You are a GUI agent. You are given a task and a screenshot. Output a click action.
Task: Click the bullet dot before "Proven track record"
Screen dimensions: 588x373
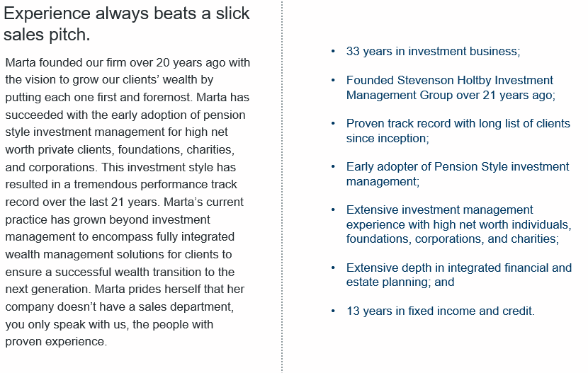333,124
